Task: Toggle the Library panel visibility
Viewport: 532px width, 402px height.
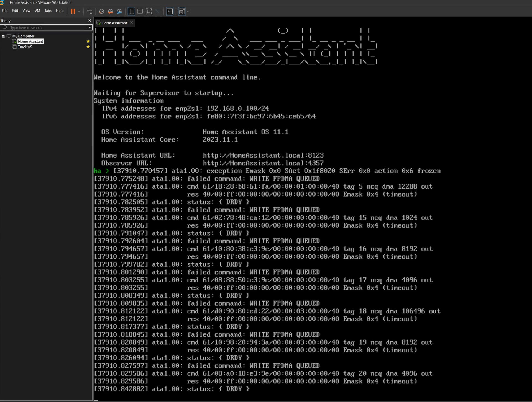Action: (x=131, y=11)
